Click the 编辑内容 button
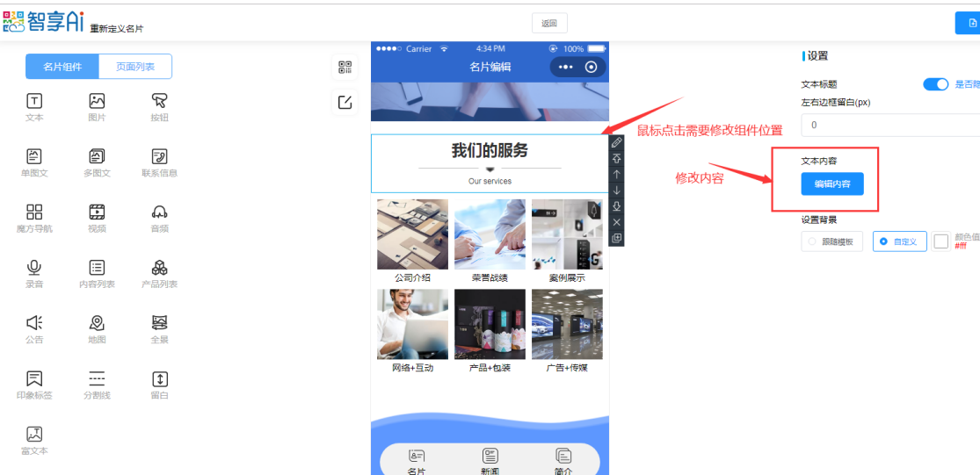Viewport: 980px width, 475px height. 831,184
